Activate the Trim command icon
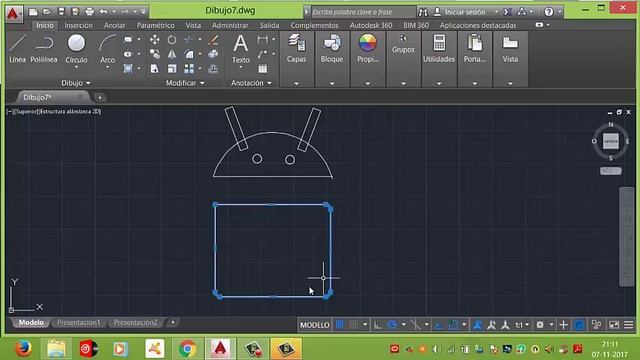The width and height of the screenshot is (640, 360). point(189,40)
